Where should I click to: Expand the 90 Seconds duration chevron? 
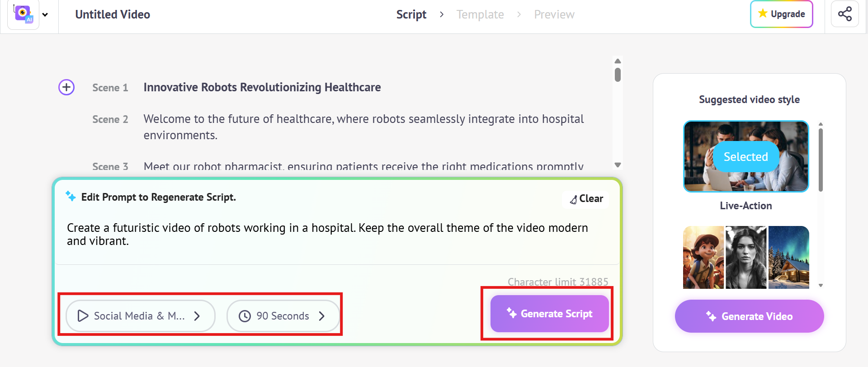click(x=321, y=316)
